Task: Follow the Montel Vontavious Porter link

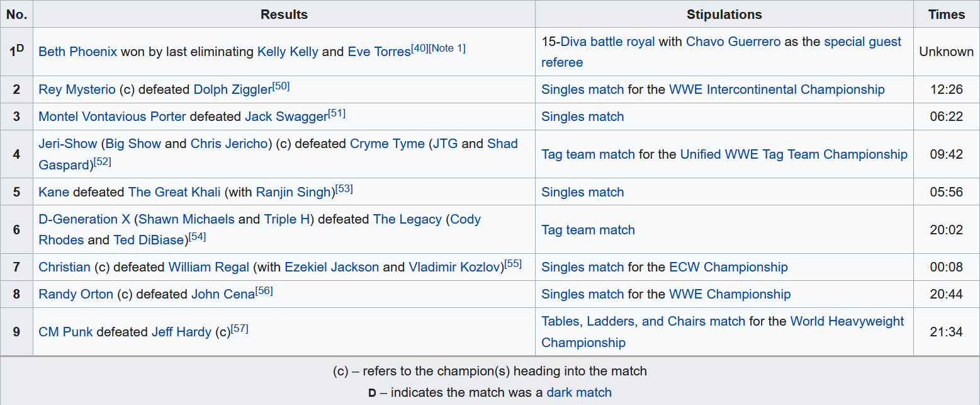Action: click(112, 117)
